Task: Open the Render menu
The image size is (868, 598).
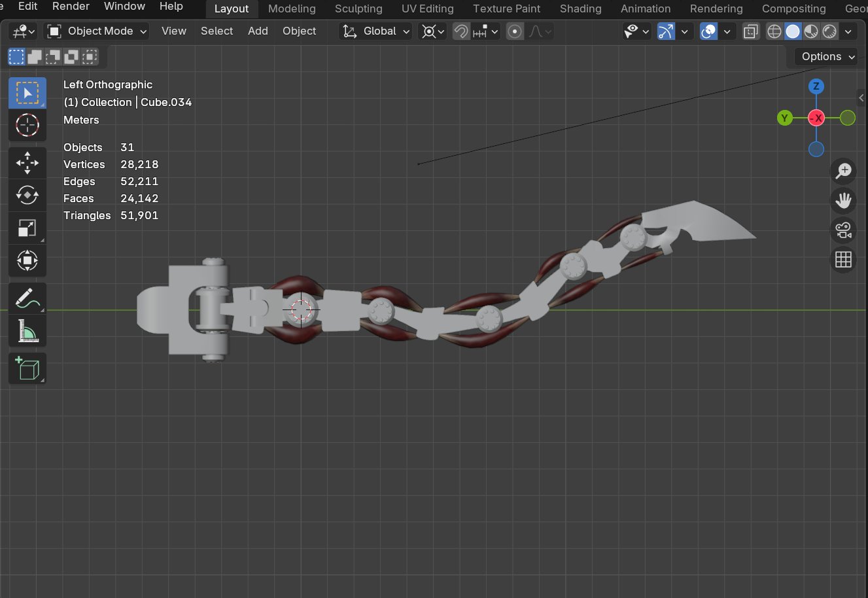Action: (71, 7)
